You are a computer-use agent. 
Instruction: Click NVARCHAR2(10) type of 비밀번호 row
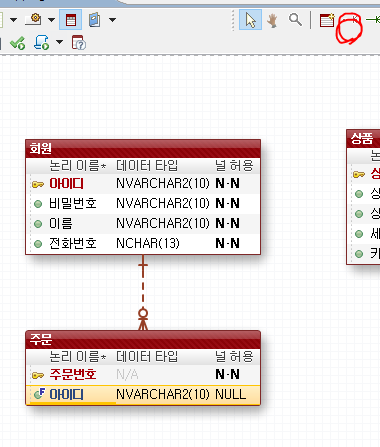(x=163, y=203)
